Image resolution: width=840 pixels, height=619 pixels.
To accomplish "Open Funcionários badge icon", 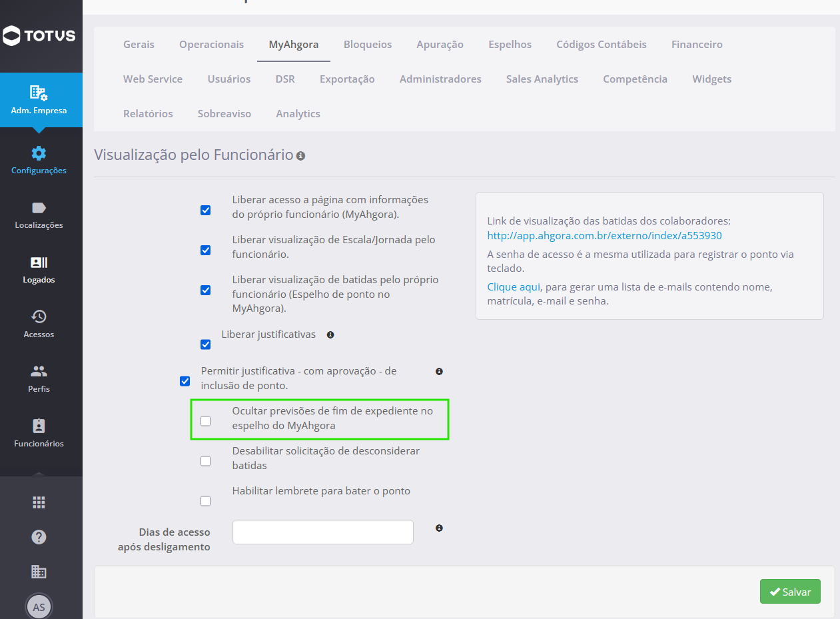I will [x=39, y=426].
